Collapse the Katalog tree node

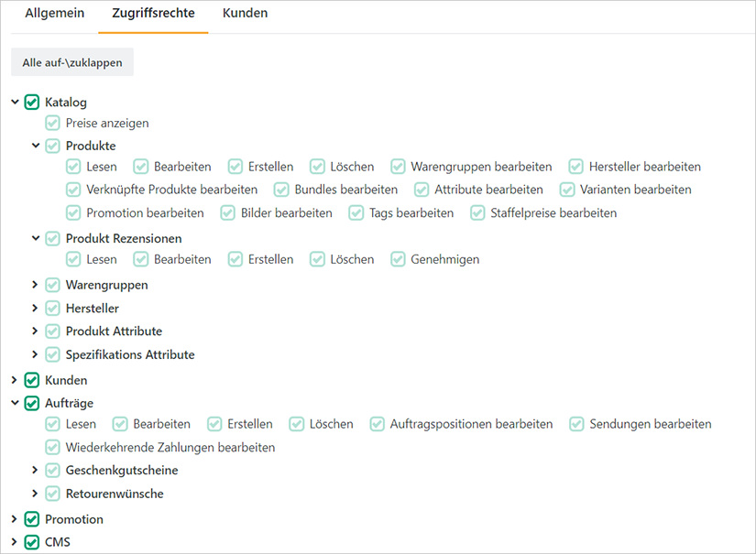(13, 102)
